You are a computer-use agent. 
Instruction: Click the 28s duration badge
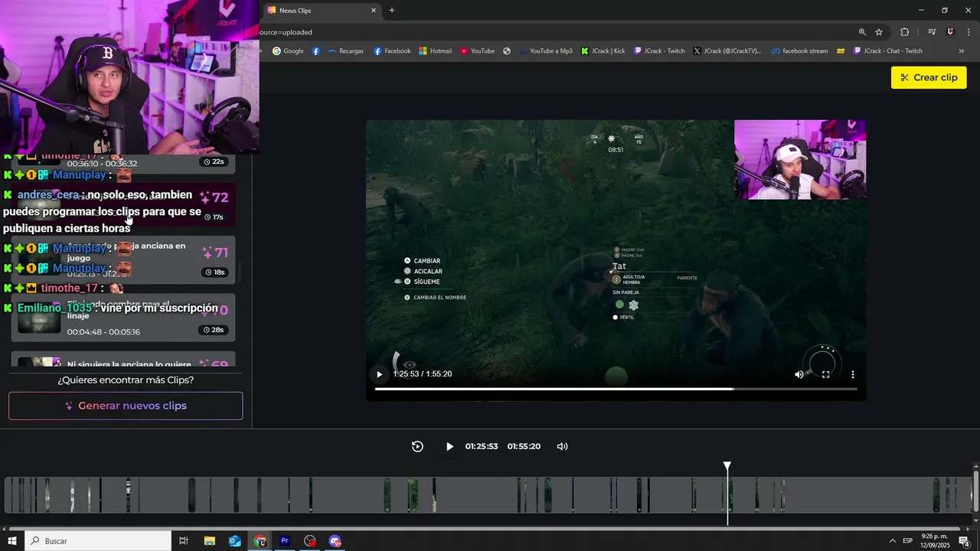click(x=214, y=330)
